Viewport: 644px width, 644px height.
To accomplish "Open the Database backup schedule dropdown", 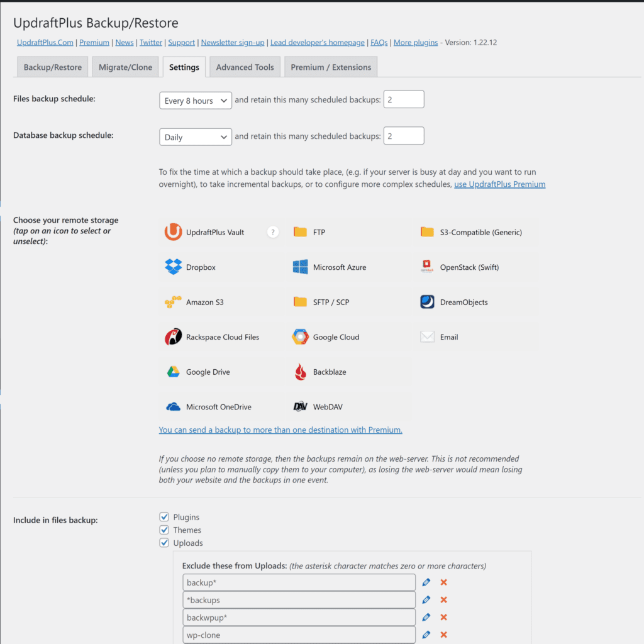I will click(196, 136).
